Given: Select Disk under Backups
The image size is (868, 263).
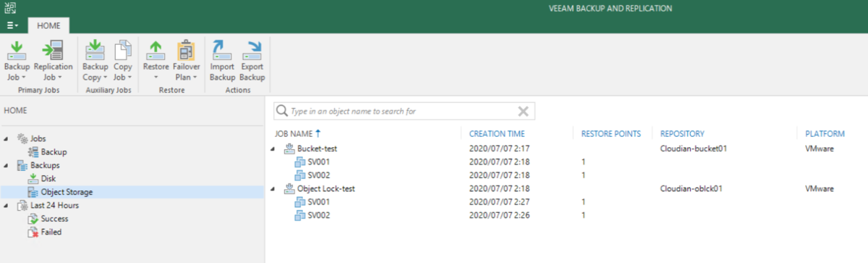Looking at the screenshot, I should click(48, 178).
